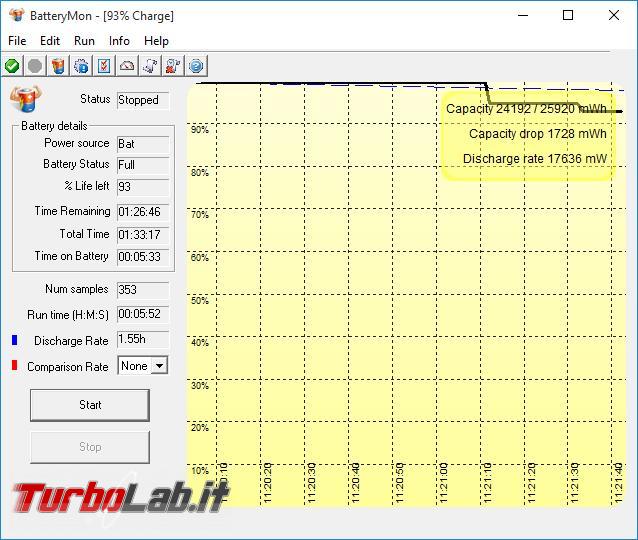Click the clock with red X toolbar icon
The image size is (638, 540).
(x=173, y=66)
